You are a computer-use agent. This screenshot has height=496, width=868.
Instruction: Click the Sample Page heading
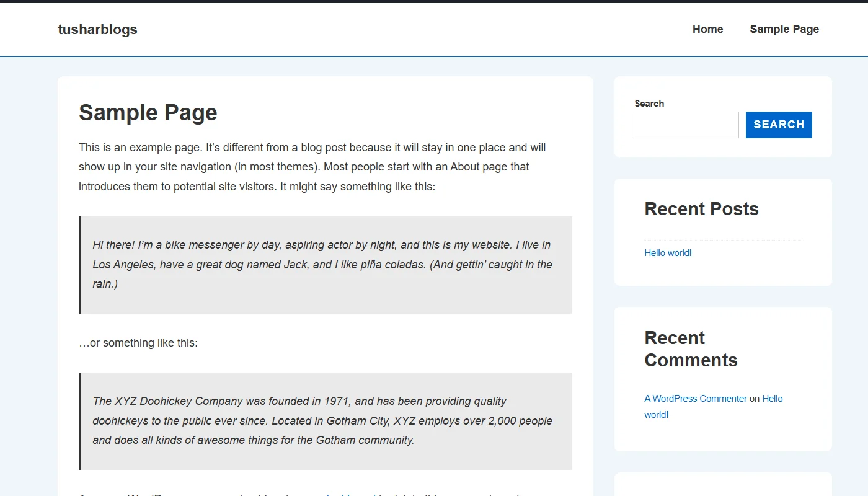tap(148, 112)
